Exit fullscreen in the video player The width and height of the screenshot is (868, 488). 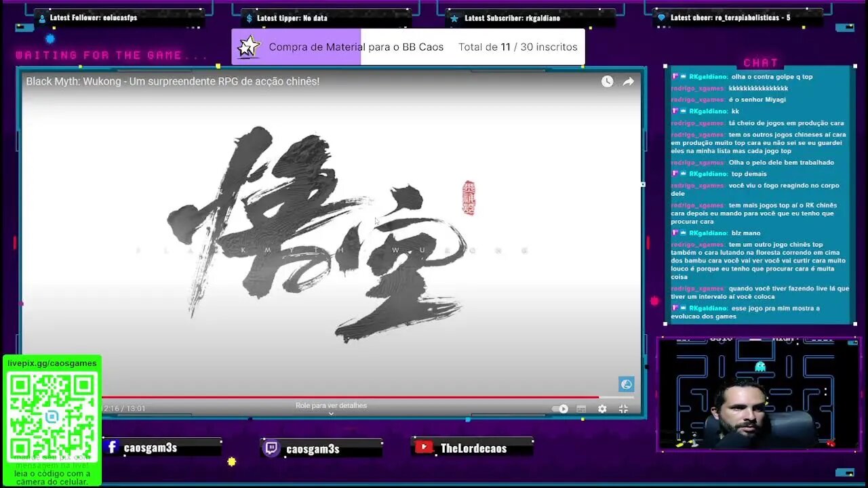coord(623,409)
